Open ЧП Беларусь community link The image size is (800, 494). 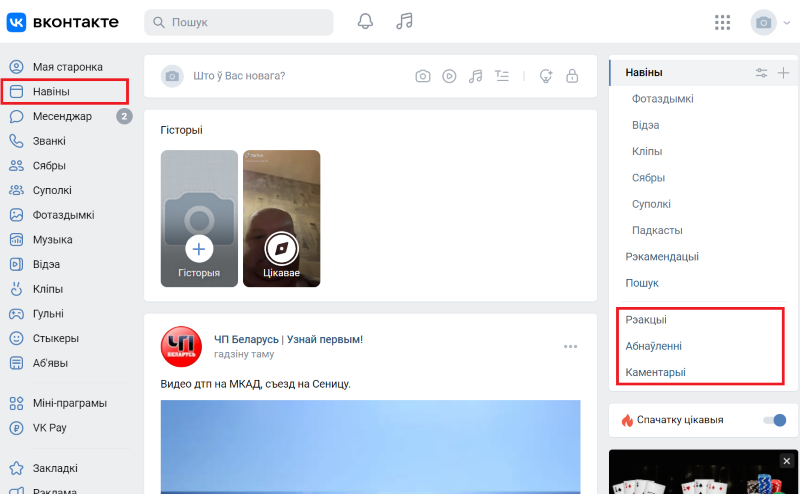tap(247, 339)
